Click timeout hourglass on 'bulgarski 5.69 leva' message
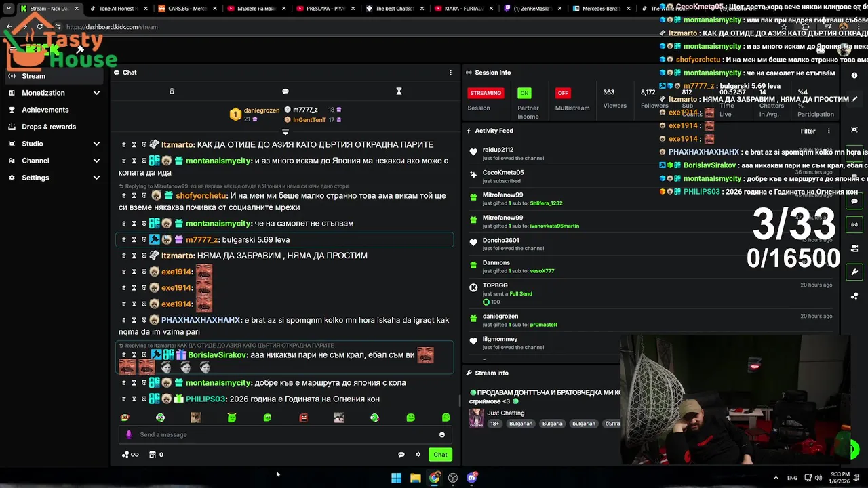Screen dimensions: 868x488 [x=134, y=239]
